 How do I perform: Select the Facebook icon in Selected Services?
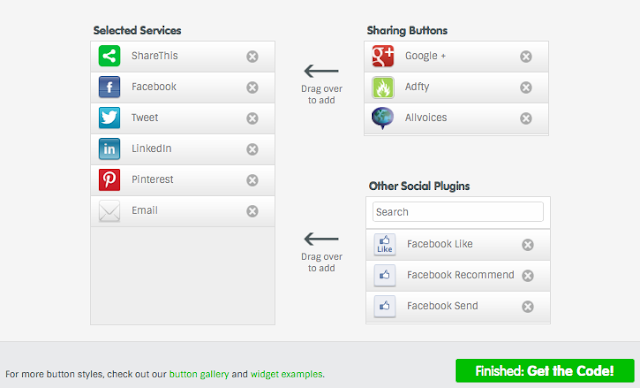coord(109,87)
